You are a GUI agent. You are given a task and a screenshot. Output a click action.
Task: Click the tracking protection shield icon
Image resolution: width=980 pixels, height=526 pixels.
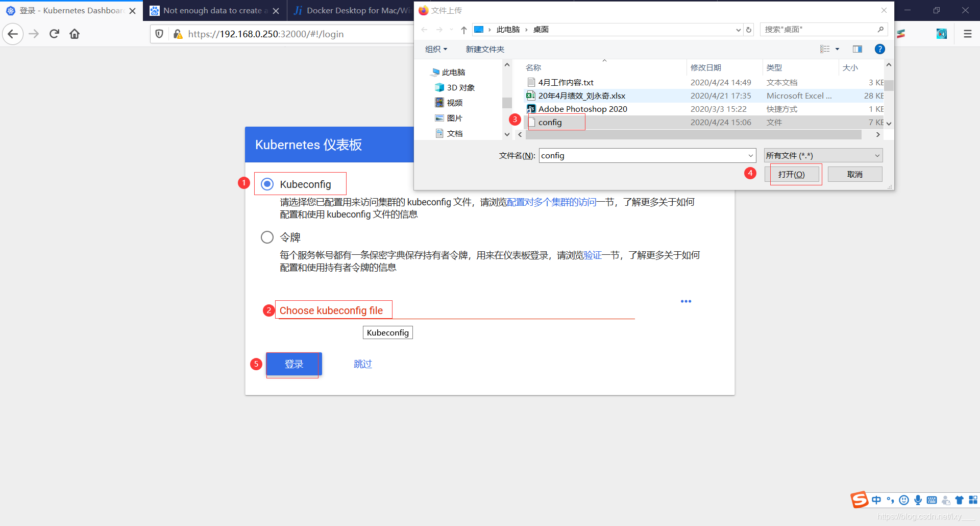(x=159, y=34)
